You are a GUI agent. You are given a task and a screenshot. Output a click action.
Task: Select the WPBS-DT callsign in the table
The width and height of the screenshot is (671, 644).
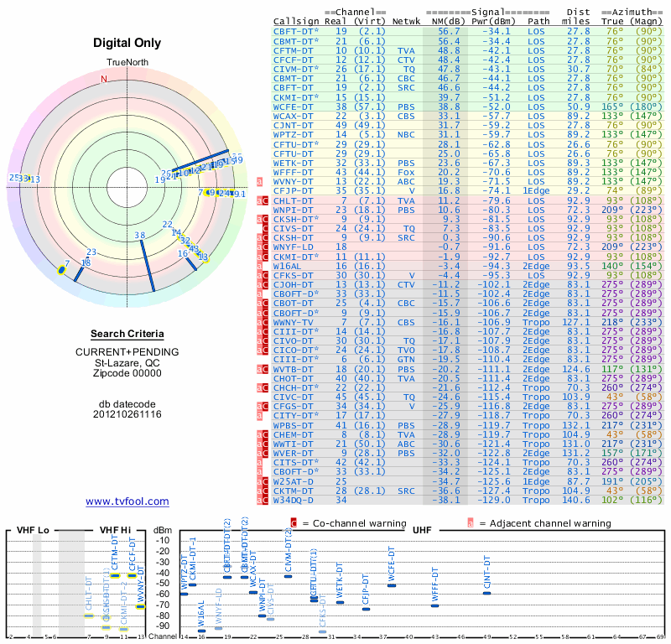[x=294, y=426]
